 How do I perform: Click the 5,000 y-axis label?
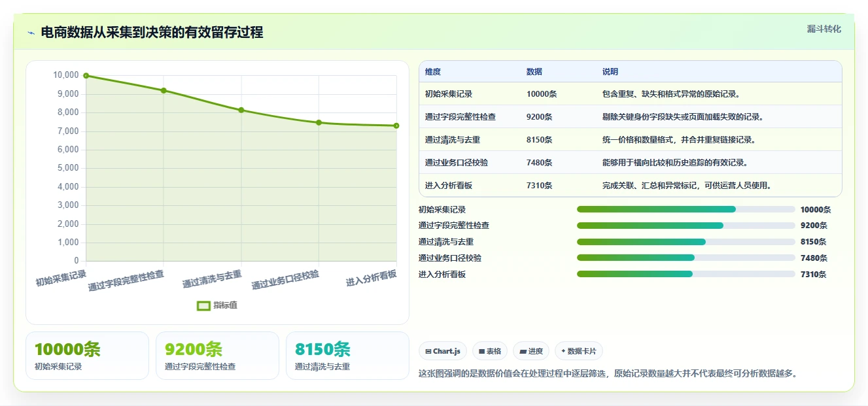pyautogui.click(x=67, y=168)
